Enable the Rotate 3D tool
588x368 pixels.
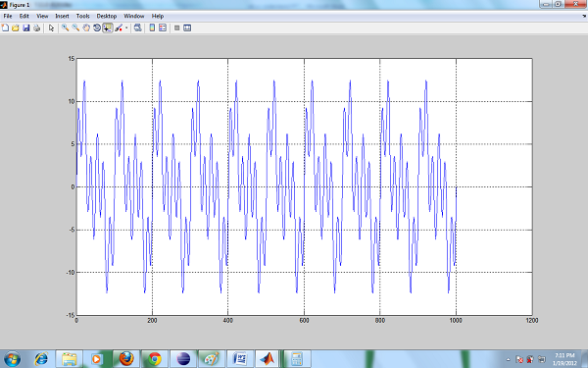pyautogui.click(x=97, y=27)
